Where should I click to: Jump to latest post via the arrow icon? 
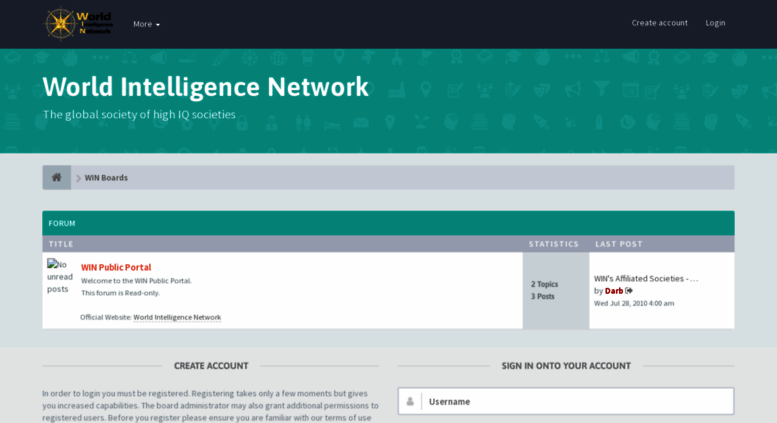pyautogui.click(x=629, y=291)
